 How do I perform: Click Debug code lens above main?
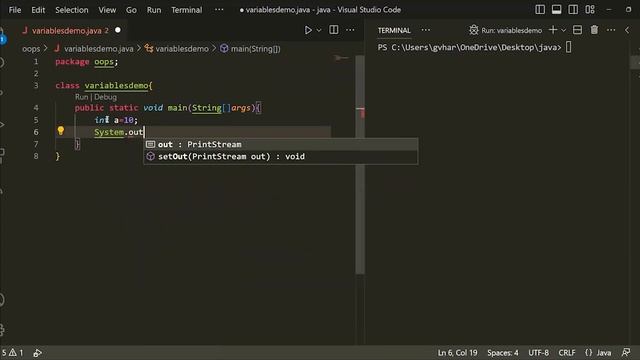106,97
